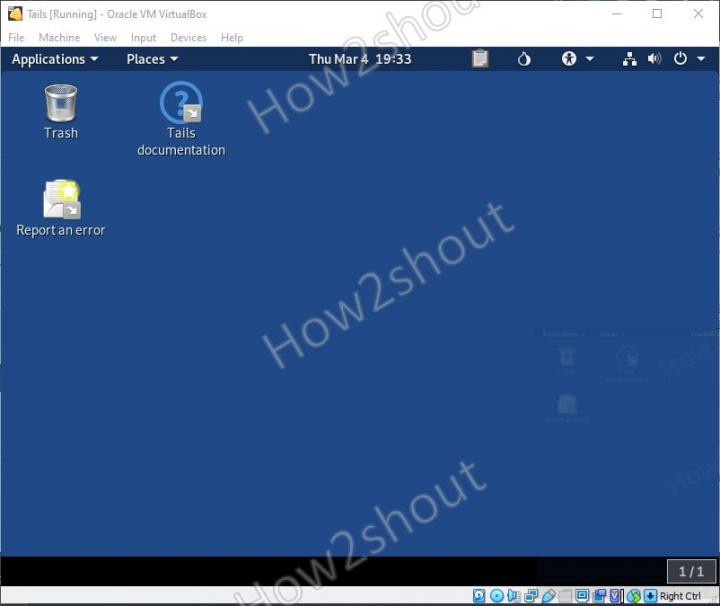
Task: Click the clipboard icon in top panel
Action: point(480,59)
